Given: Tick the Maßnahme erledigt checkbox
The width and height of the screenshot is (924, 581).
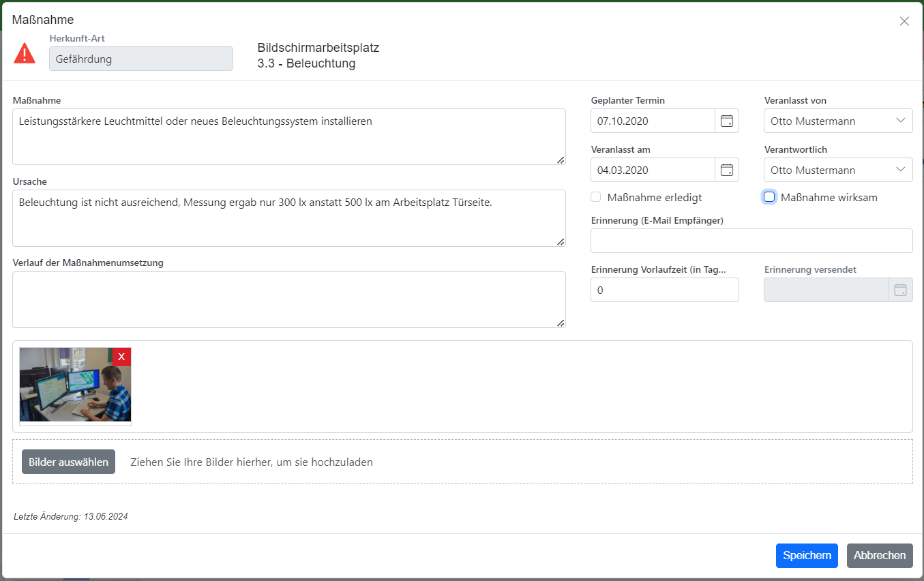Looking at the screenshot, I should [x=596, y=197].
